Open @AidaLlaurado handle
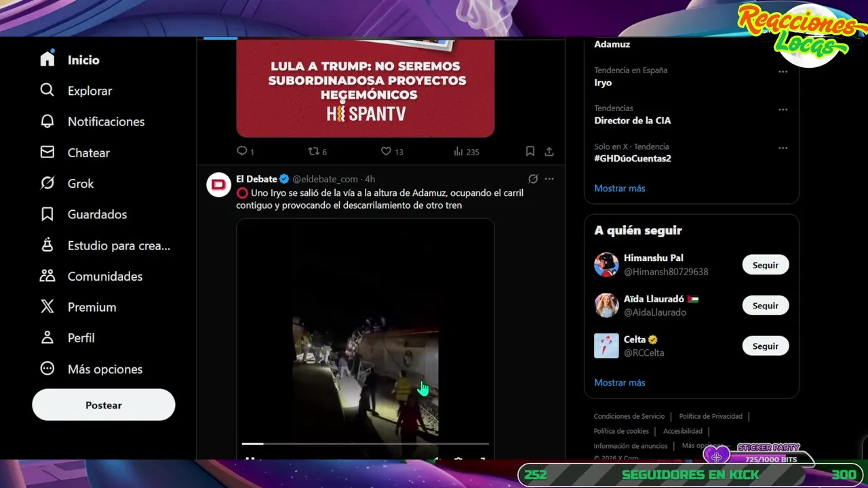Image resolution: width=868 pixels, height=488 pixels. [x=655, y=312]
